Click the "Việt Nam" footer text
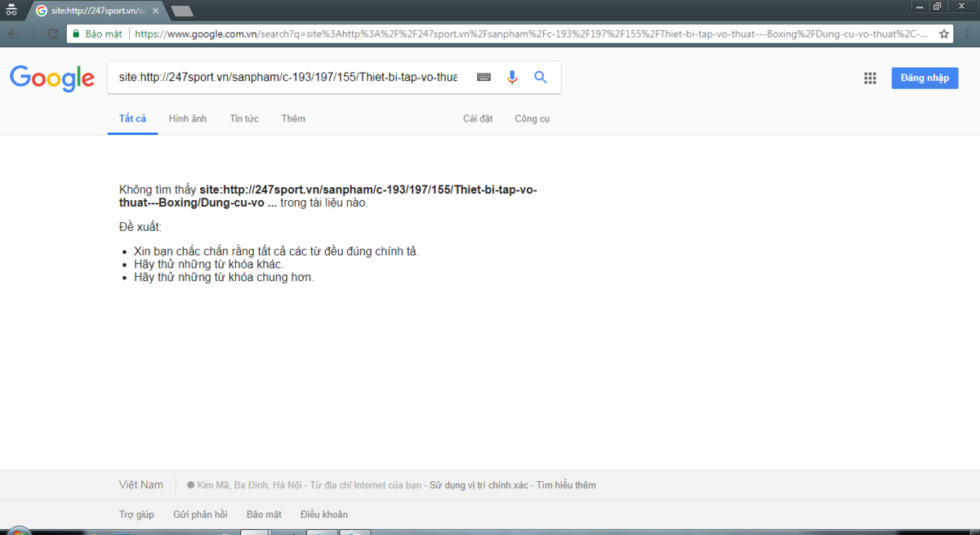 [x=141, y=484]
